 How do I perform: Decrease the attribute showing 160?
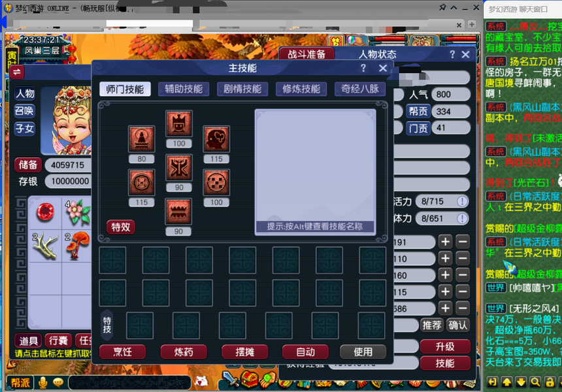click(463, 275)
